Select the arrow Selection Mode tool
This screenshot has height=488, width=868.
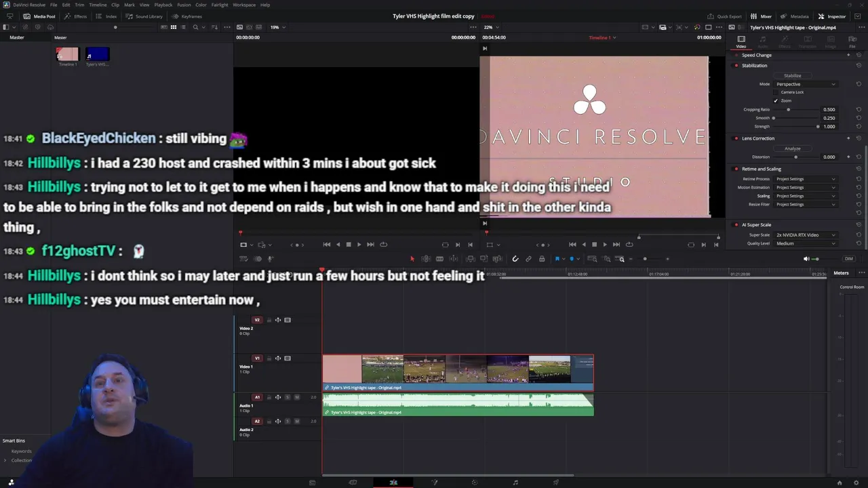tap(412, 259)
